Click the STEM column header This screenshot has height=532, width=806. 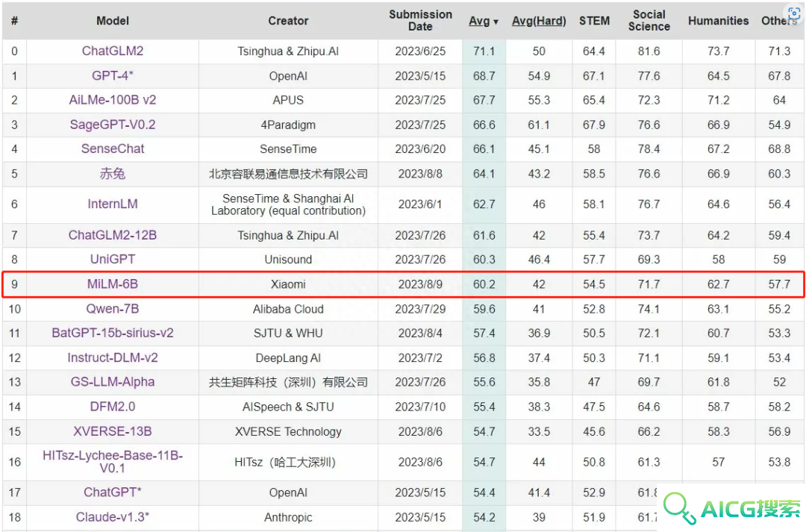(x=594, y=21)
